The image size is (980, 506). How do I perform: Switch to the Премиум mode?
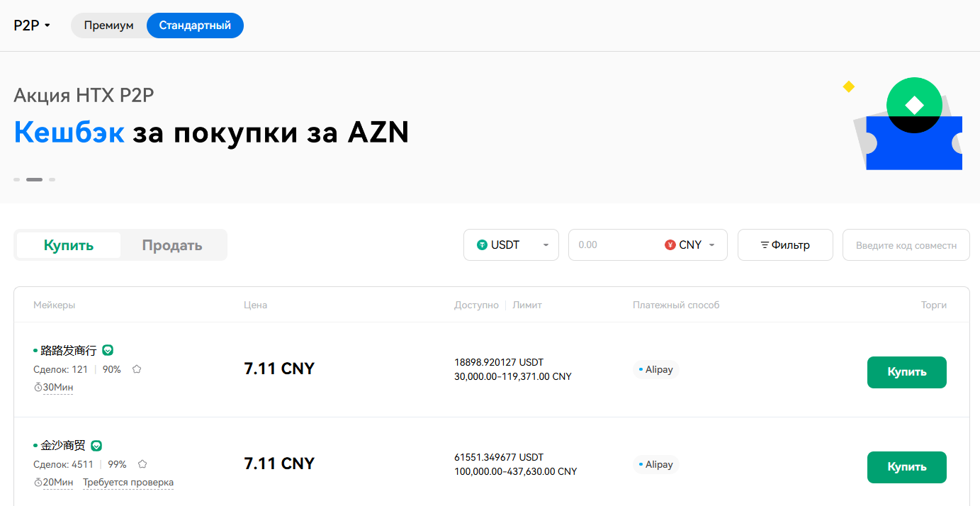(108, 25)
